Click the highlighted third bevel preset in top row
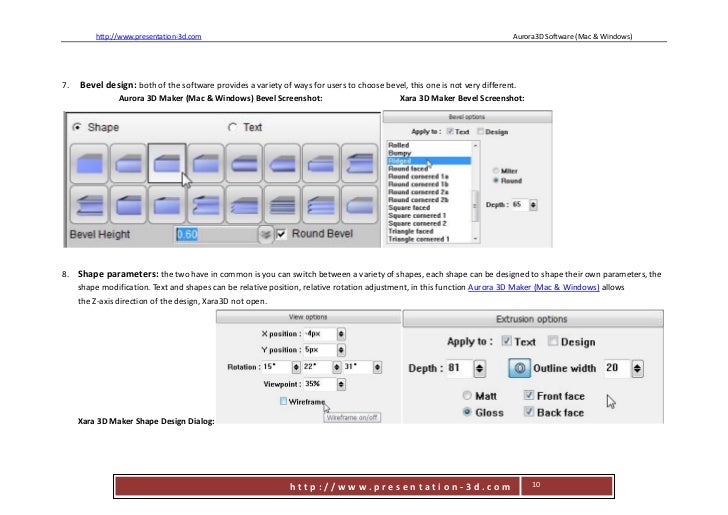This screenshot has height=515, width=728. pyautogui.click(x=167, y=163)
